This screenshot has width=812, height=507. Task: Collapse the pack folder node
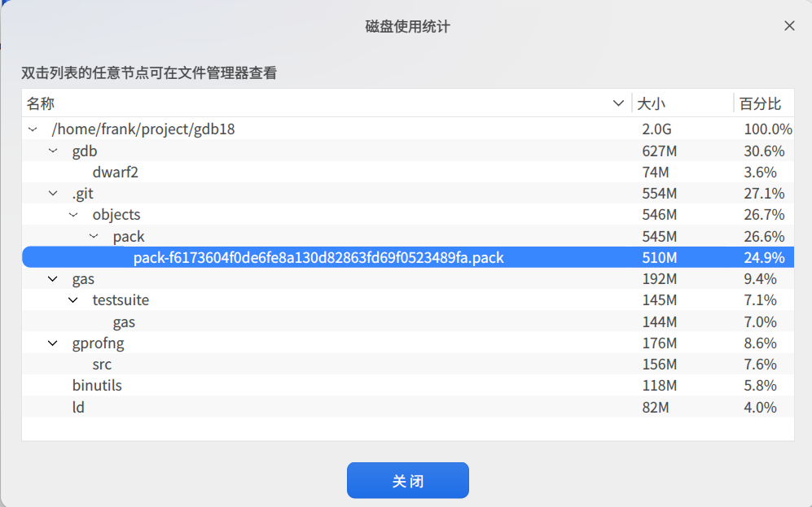[93, 236]
